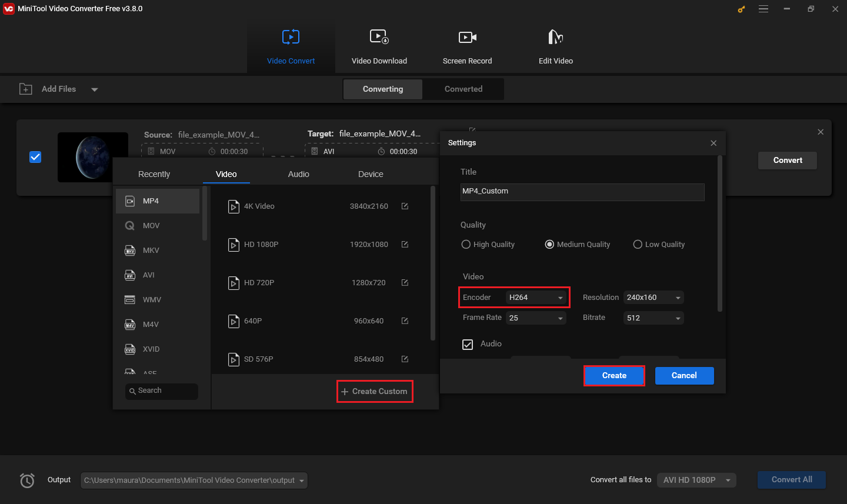Edit the 4K Video preset settings
This screenshot has height=504, width=847.
click(x=405, y=206)
